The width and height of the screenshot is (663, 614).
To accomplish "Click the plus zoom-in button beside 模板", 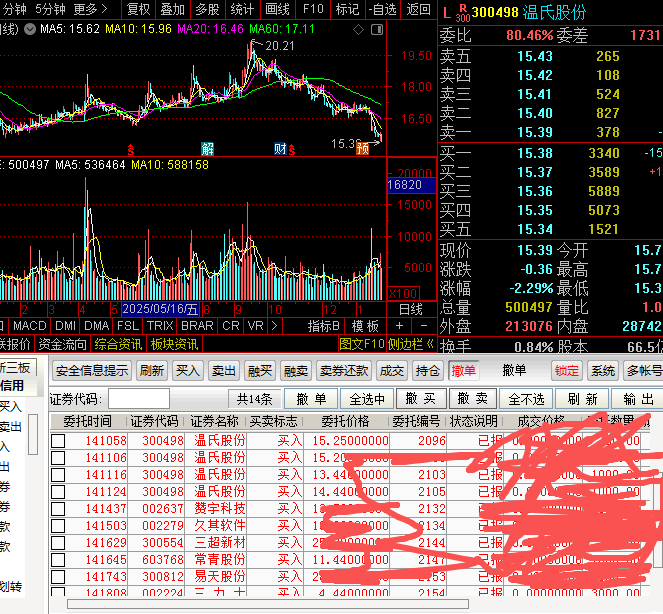I will tap(399, 326).
